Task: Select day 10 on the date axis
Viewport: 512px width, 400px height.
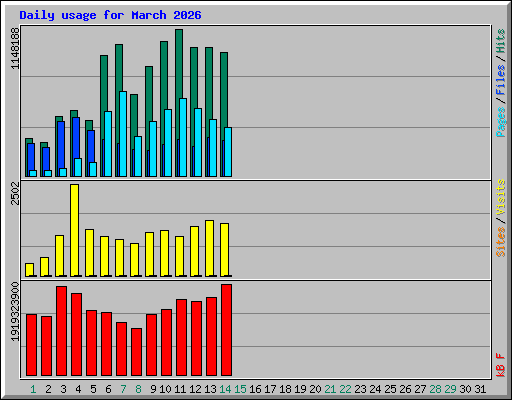Action: 165,389
